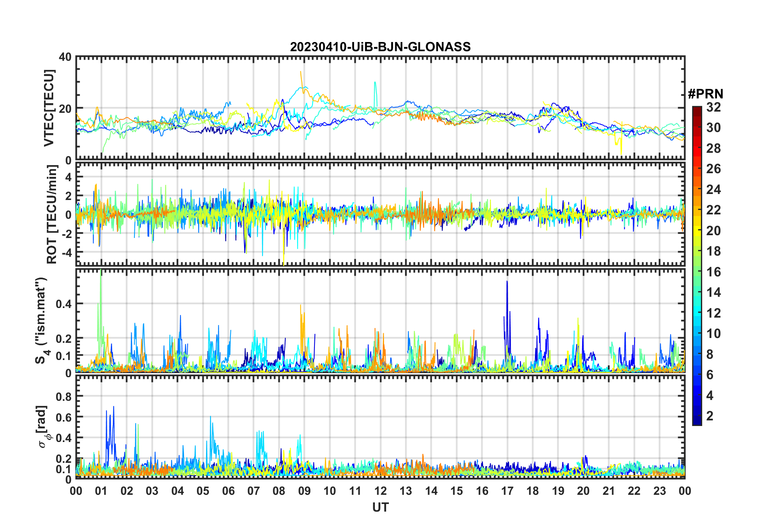Click UT axis tick label 19
This screenshot has height=532, width=761.
pyautogui.click(x=558, y=491)
